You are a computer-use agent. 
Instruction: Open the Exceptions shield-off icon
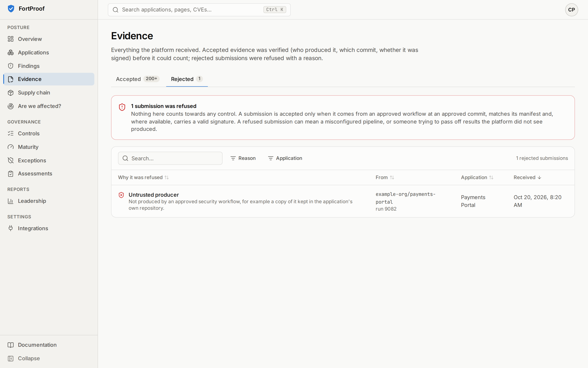click(x=10, y=160)
